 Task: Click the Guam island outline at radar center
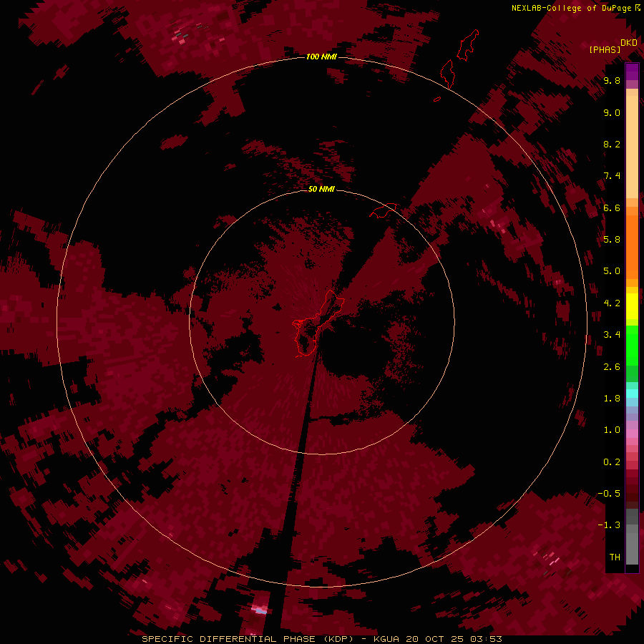coord(317,323)
